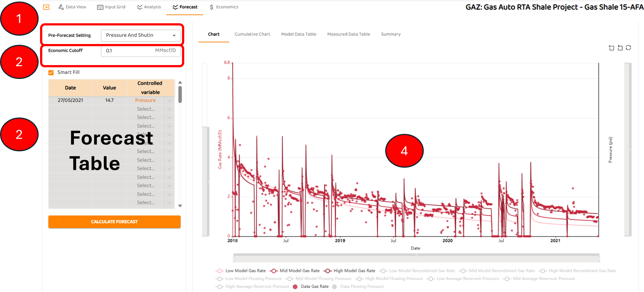644x292 pixels.
Task: Click the refresh chart icon
Action: click(628, 48)
